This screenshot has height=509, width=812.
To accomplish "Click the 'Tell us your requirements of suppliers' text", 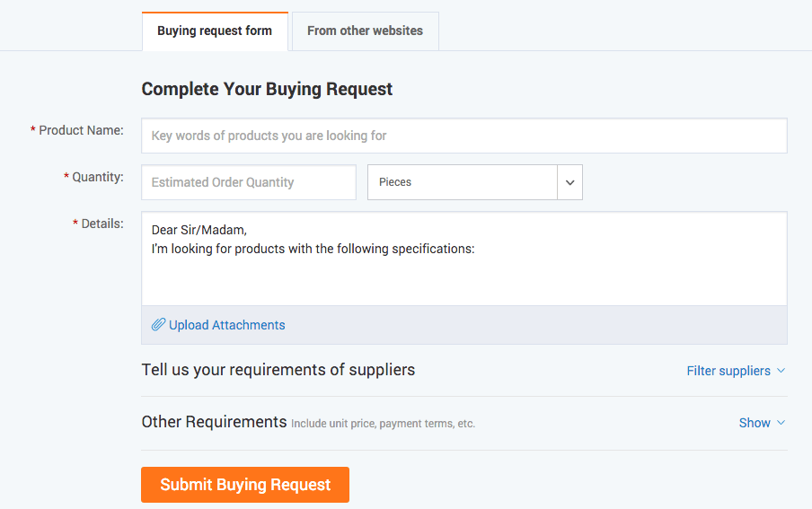I will tap(278, 370).
